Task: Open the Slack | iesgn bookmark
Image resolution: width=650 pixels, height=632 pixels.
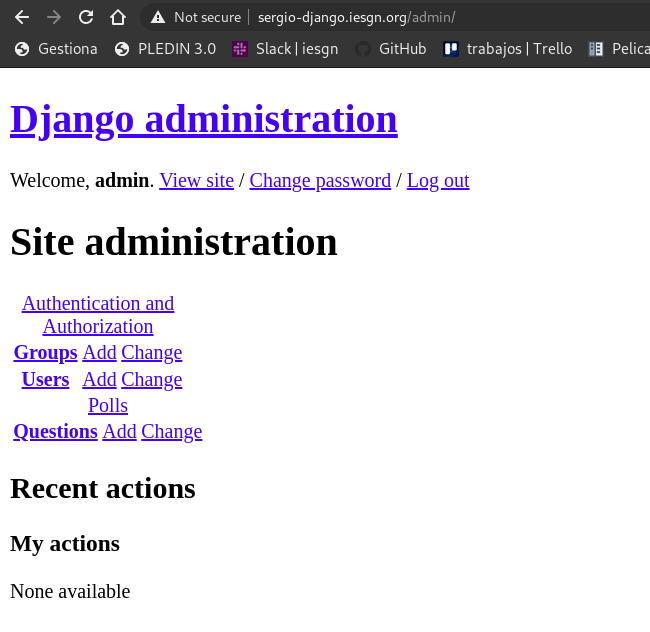Action: [285, 49]
